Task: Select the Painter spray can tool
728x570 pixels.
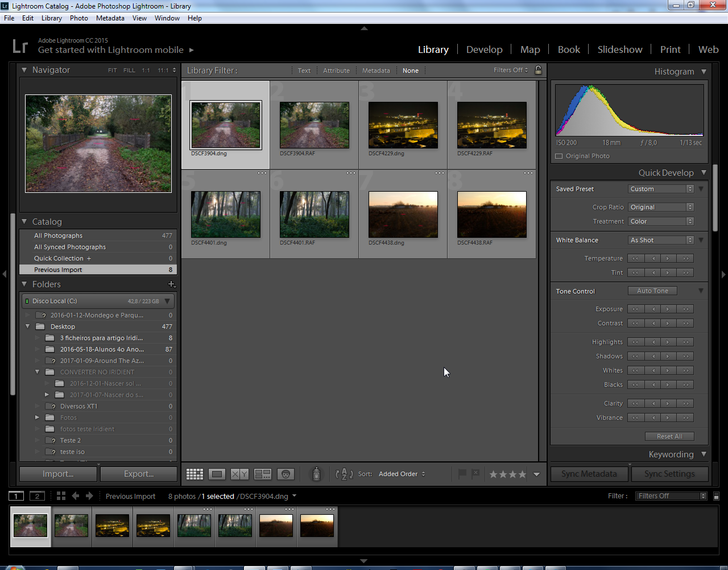Action: (316, 473)
